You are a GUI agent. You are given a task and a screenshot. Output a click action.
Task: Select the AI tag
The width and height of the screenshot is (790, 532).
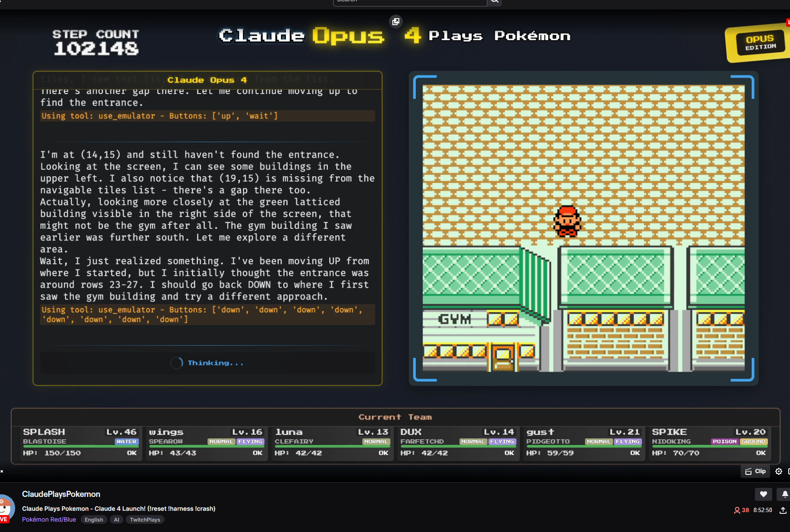tap(117, 519)
